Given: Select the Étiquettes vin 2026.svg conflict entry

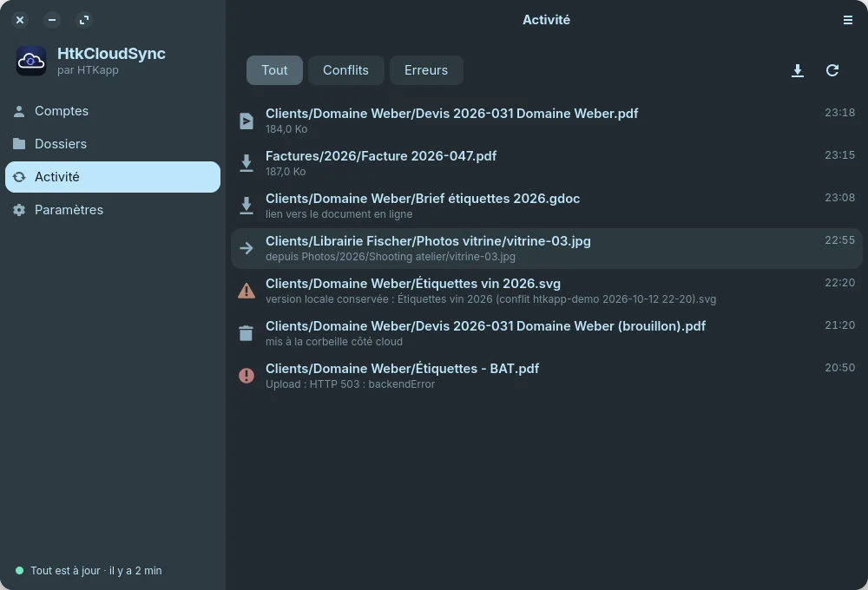Looking at the screenshot, I should 547,291.
